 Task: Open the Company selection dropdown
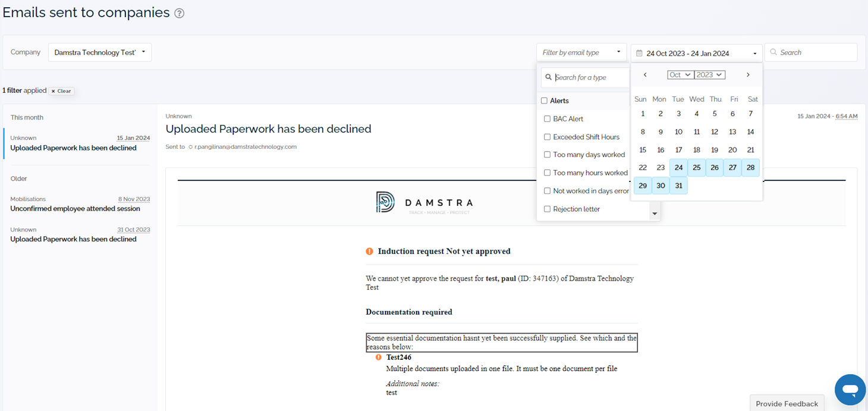click(99, 52)
